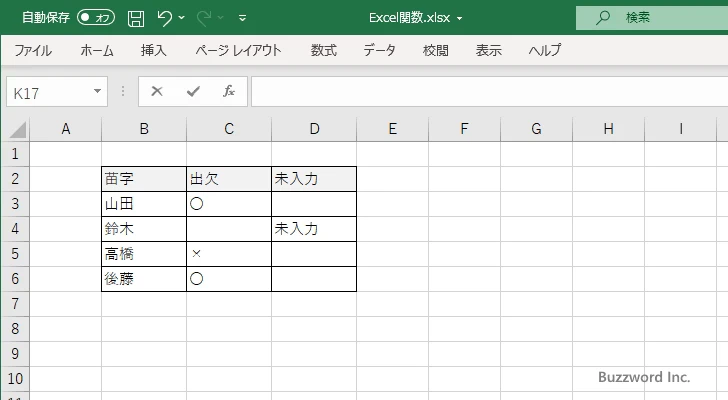Select row 3 header
Viewport: 728px width, 400px height.
click(x=15, y=204)
